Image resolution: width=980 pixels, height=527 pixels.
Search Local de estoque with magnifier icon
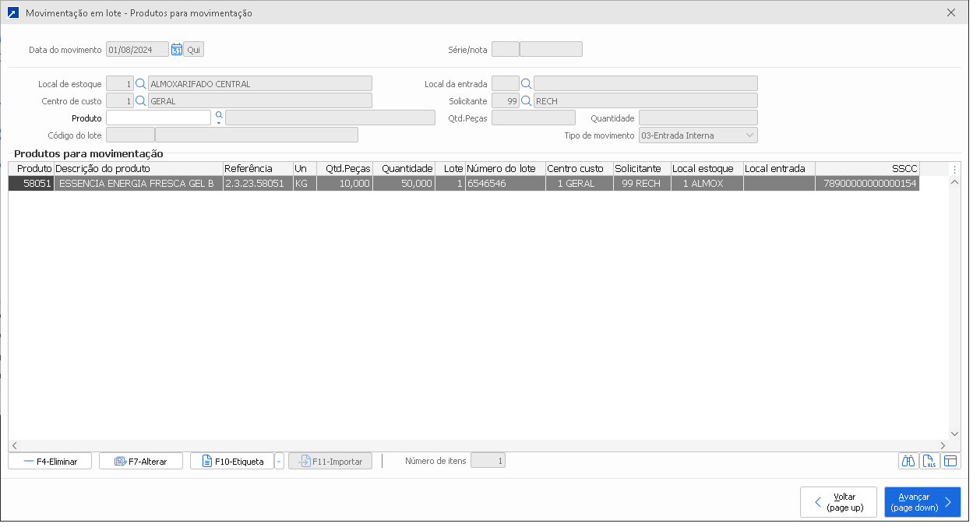click(x=141, y=84)
